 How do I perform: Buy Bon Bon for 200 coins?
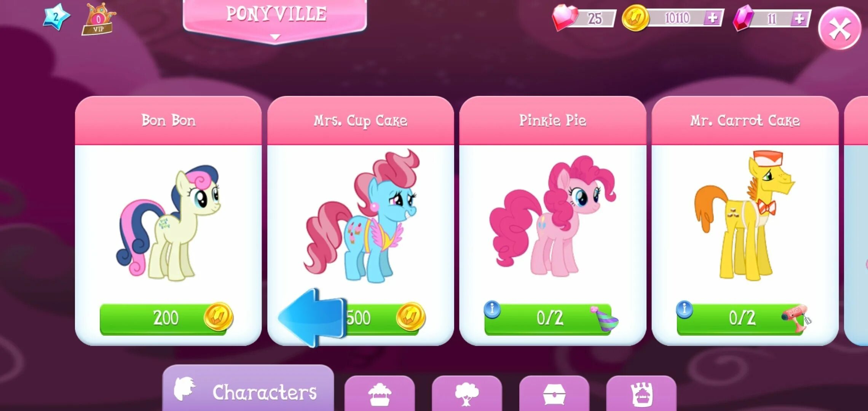pyautogui.click(x=166, y=318)
